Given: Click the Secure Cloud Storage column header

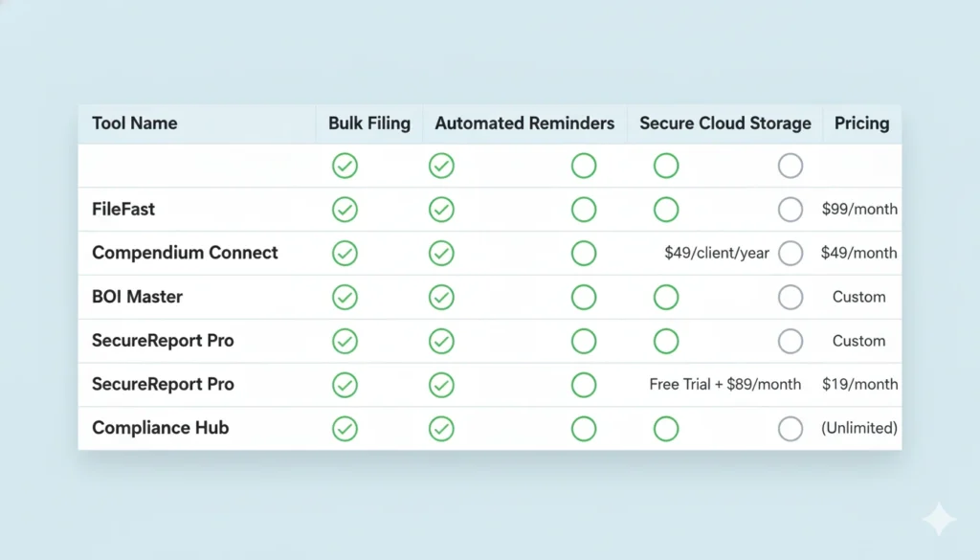Looking at the screenshot, I should click(x=724, y=123).
